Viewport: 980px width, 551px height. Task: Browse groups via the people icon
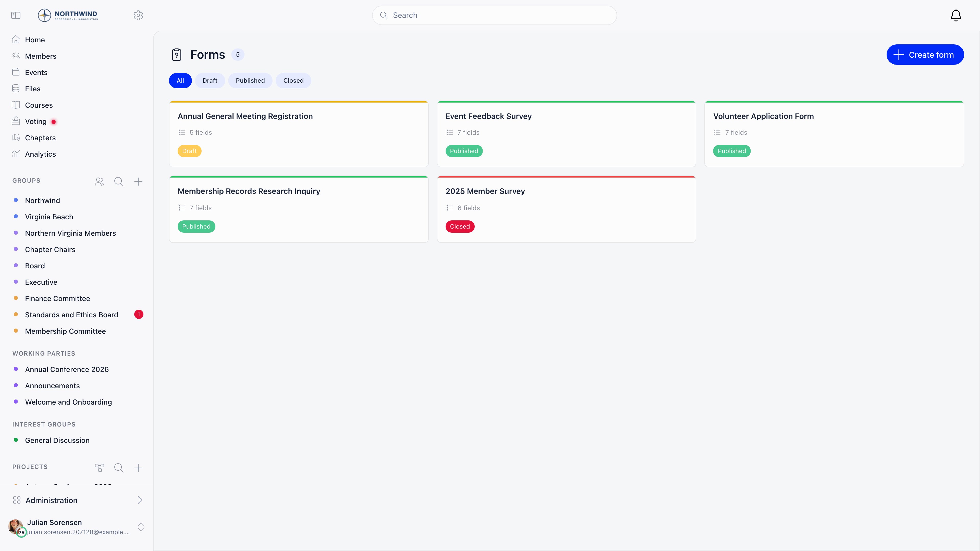click(x=99, y=182)
